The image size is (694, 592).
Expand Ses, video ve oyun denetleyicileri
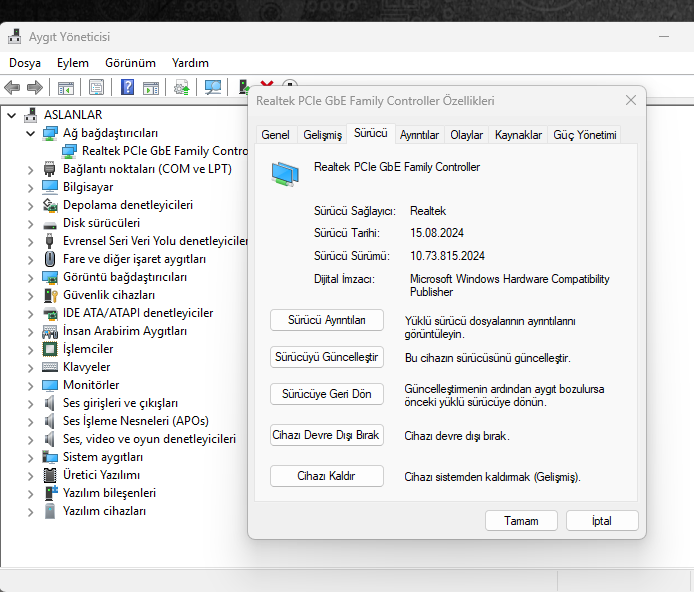(x=31, y=440)
